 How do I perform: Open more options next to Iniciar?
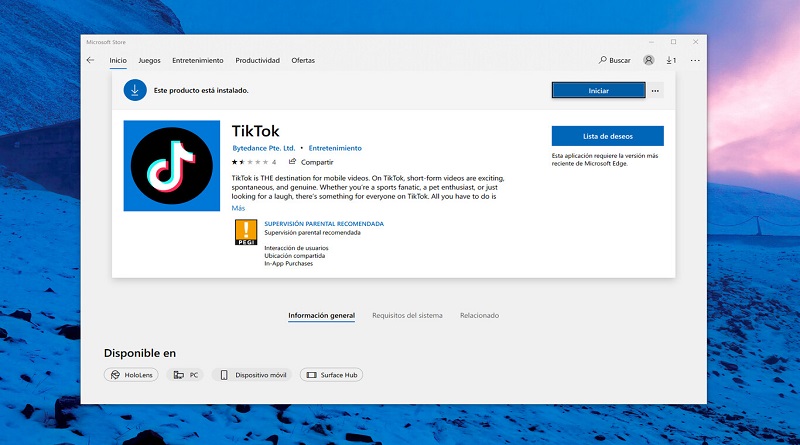(655, 90)
